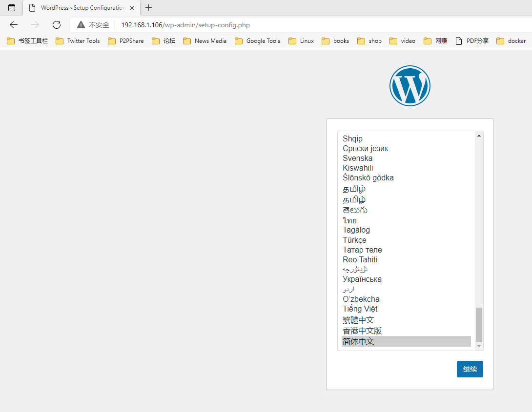
Task: Select the WordPress Setup Configuration tab
Action: click(x=82, y=8)
